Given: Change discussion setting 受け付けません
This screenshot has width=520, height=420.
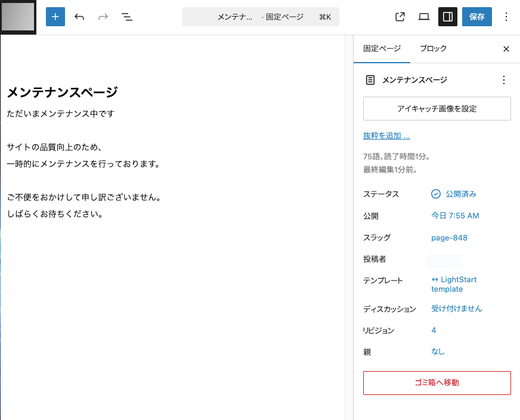Looking at the screenshot, I should coord(456,308).
